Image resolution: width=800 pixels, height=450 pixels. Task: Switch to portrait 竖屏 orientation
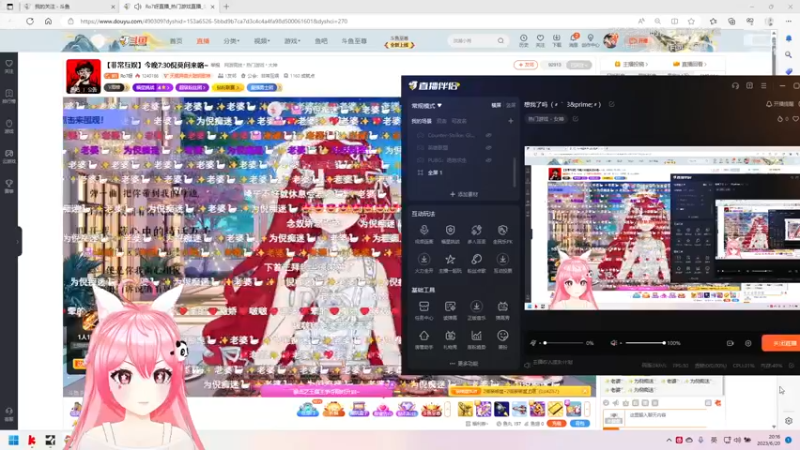pos(511,105)
